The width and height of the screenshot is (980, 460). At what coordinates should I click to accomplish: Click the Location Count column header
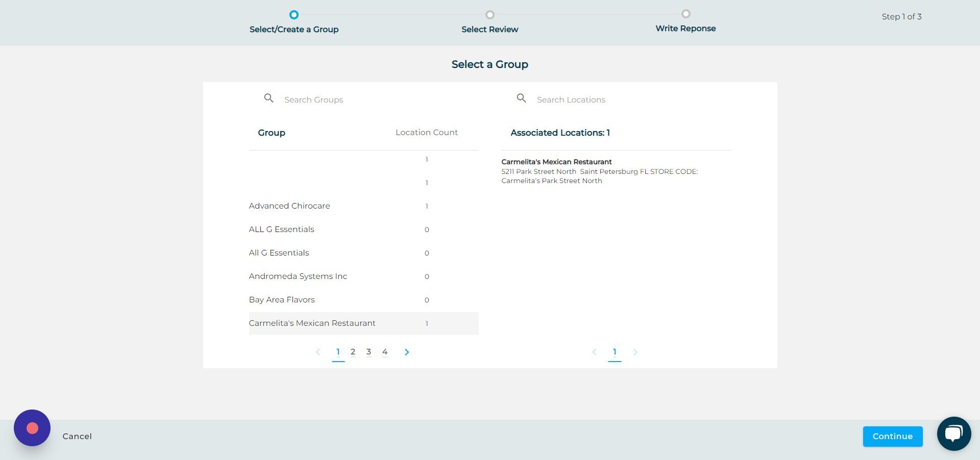pyautogui.click(x=427, y=133)
